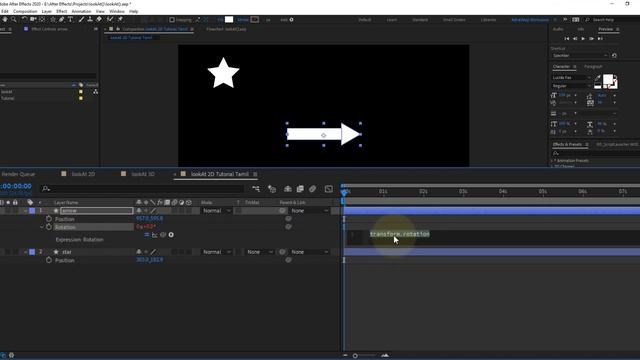
Task: Open the arrow layer Parent dropdown
Action: 309,211
